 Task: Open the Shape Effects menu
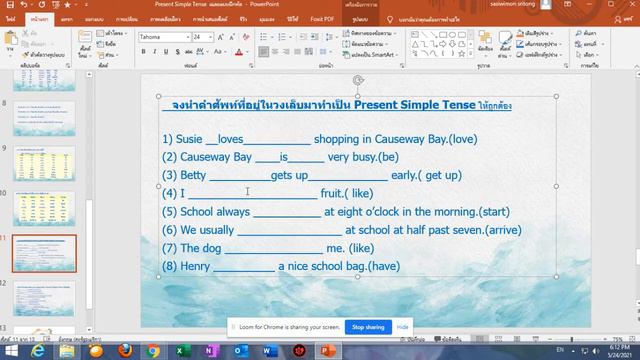point(540,54)
